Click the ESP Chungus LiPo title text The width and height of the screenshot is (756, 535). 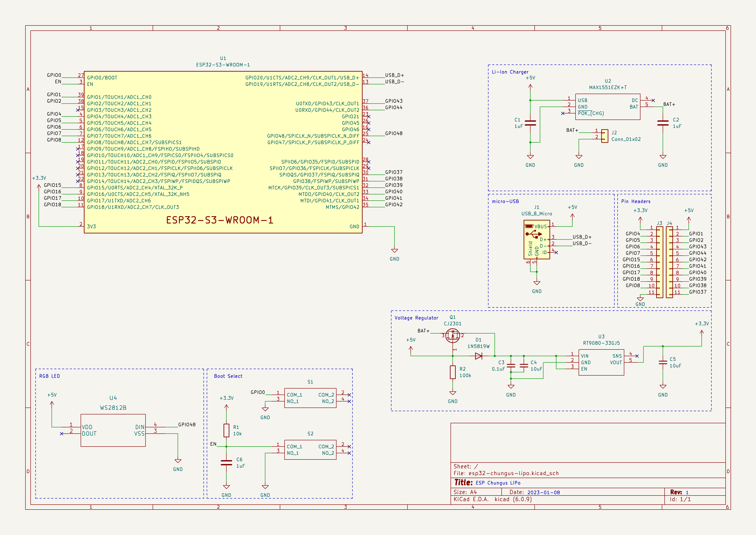[498, 483]
